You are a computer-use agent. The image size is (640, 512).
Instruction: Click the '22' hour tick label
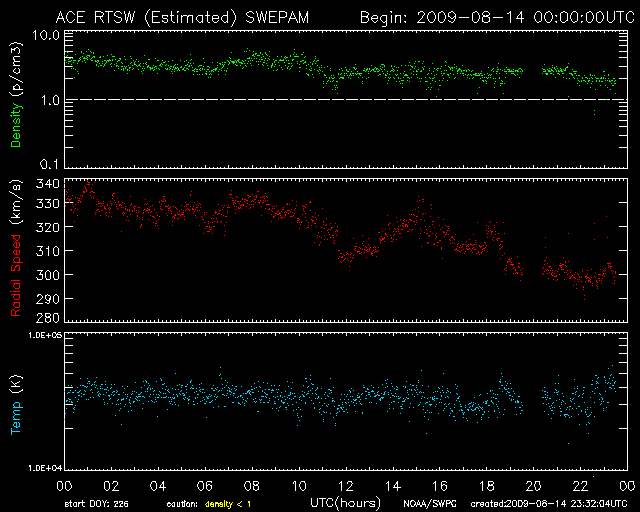click(580, 486)
